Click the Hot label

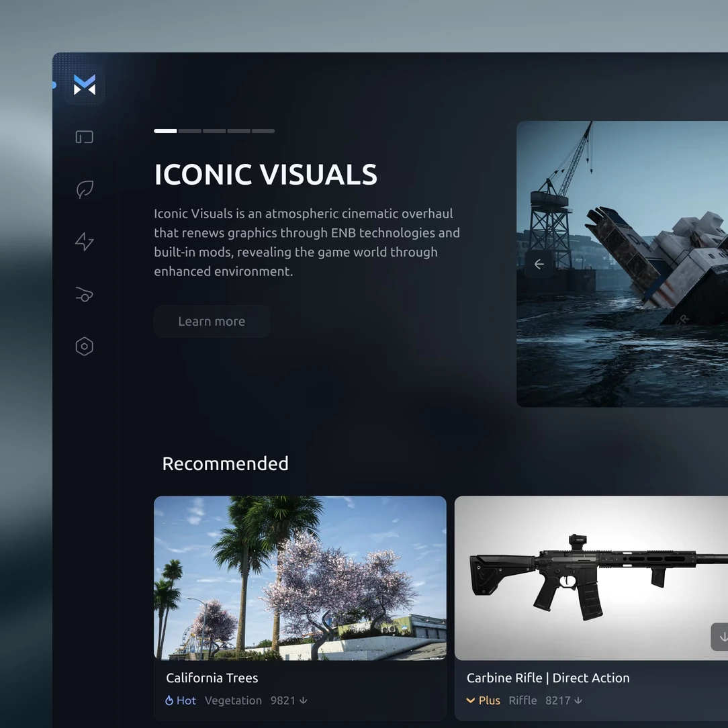click(186, 700)
